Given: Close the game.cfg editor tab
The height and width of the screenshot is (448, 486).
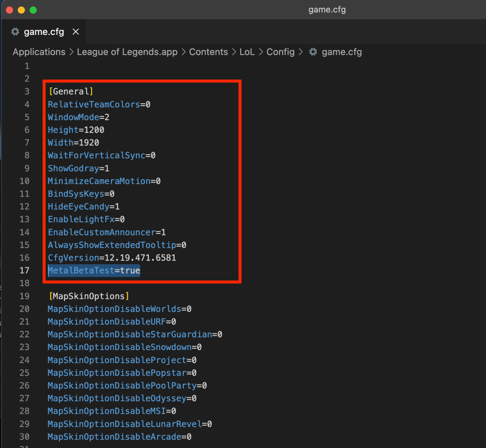Looking at the screenshot, I should click(x=76, y=32).
